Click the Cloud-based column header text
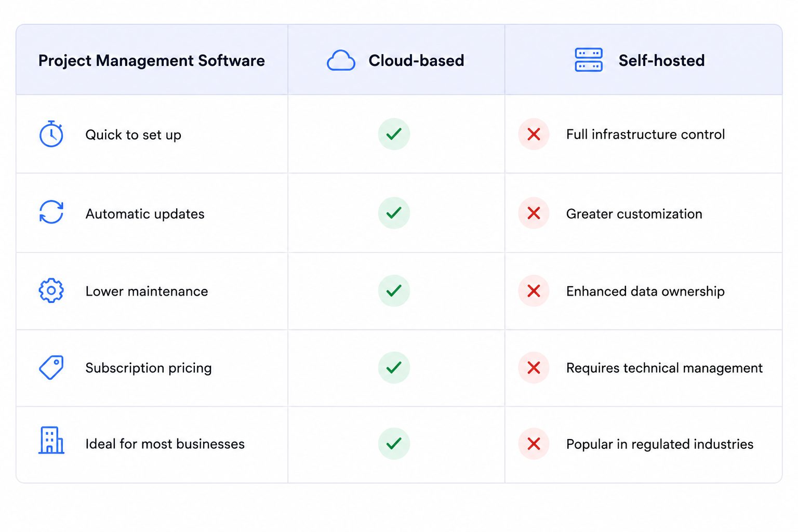The image size is (798, 532). pyautogui.click(x=416, y=60)
